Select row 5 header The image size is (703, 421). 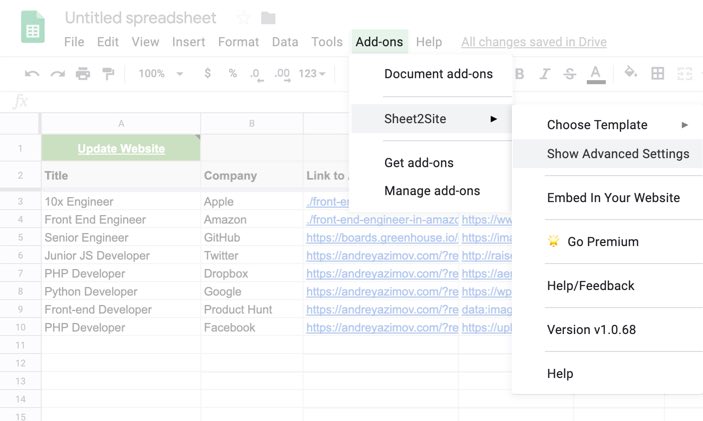tap(20, 237)
